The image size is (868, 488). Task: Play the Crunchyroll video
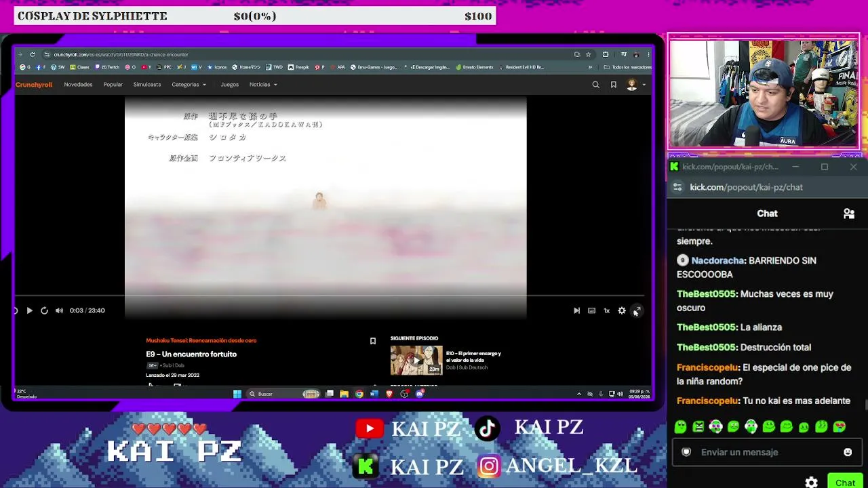pos(29,310)
